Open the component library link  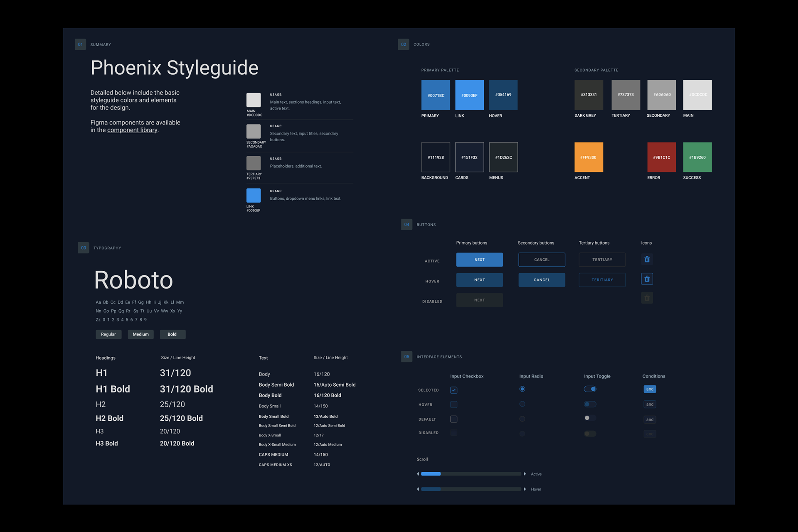pos(132,130)
